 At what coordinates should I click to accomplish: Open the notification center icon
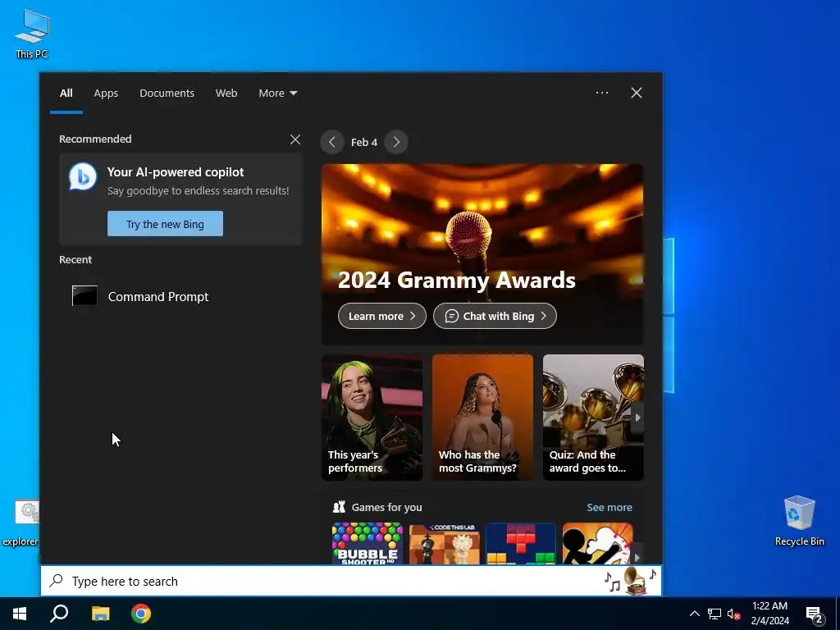tap(815, 615)
